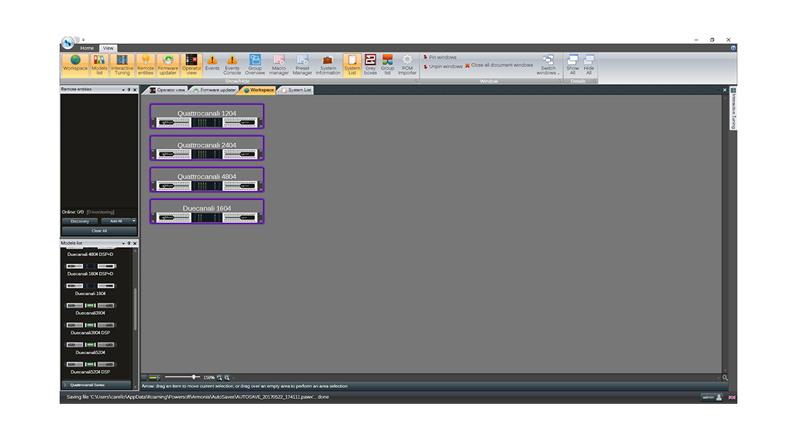Close the Remote entities panel

[x=135, y=89]
